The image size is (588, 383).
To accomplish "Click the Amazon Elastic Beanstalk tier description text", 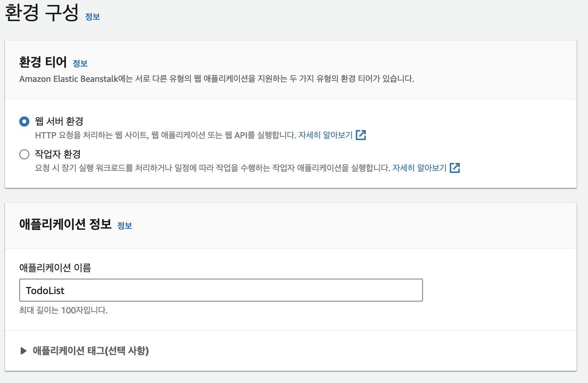I will [x=216, y=79].
